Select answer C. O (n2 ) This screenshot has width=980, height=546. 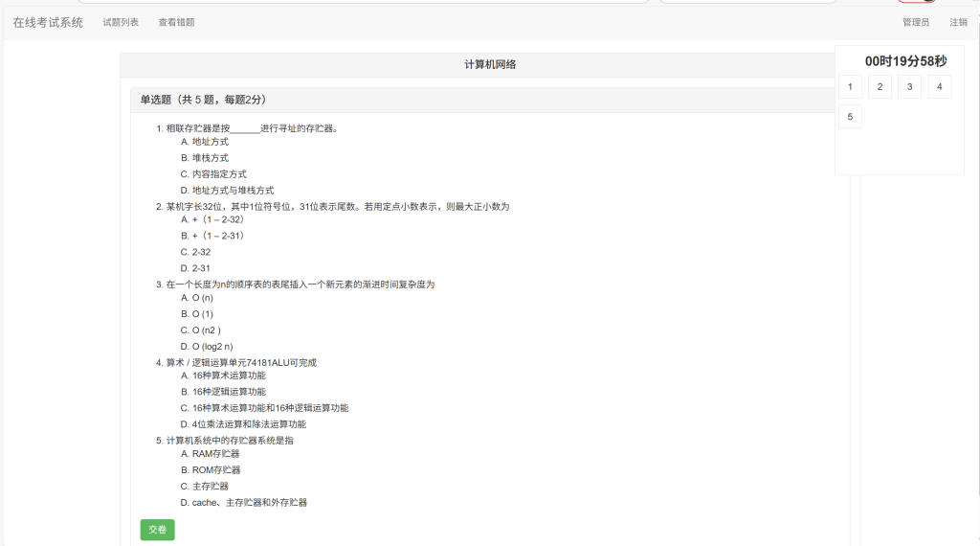201,330
